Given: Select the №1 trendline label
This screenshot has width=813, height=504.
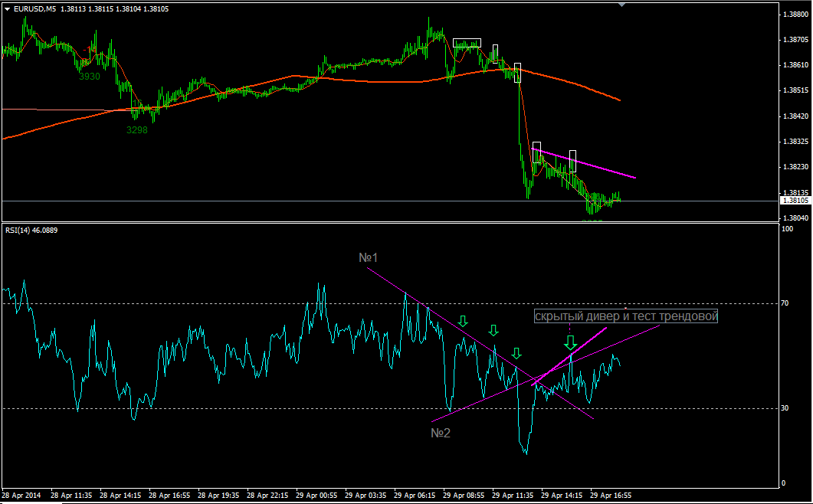Looking at the screenshot, I should 369,257.
